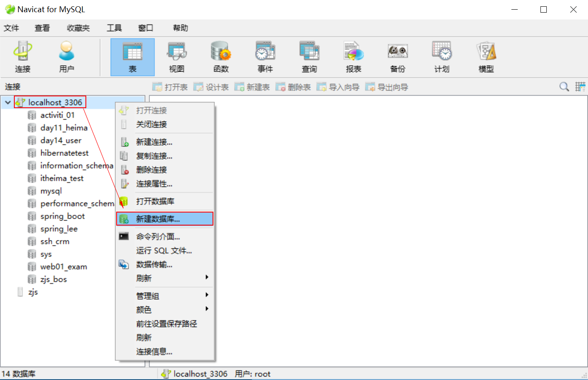The image size is (588, 380).
Task: Click 用户: root in status bar
Action: [x=253, y=374]
